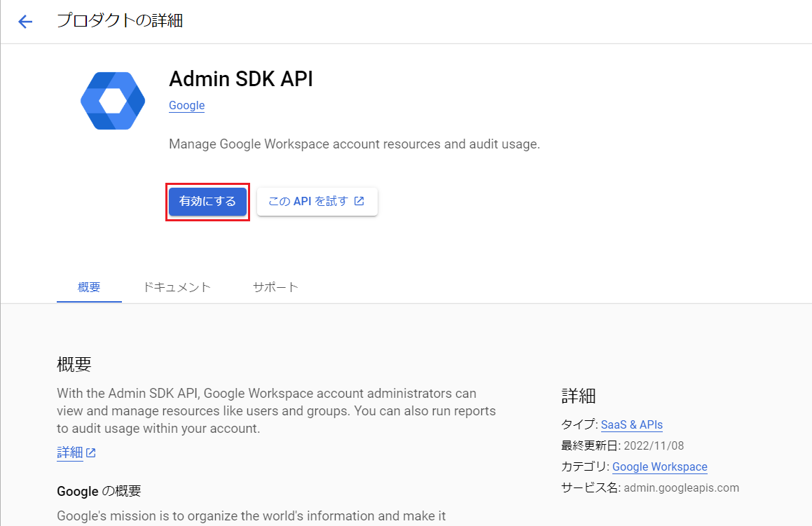Click the 概要 section heading
812x526 pixels.
pos(74,364)
